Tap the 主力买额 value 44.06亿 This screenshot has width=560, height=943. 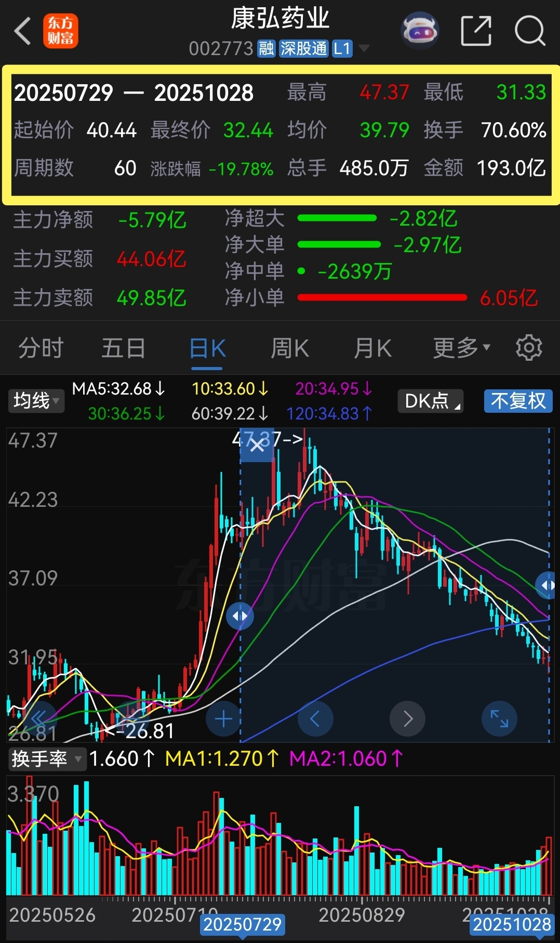(152, 259)
